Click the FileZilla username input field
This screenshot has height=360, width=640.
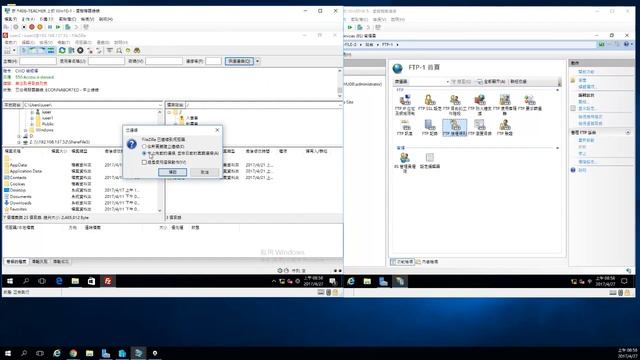click(x=106, y=61)
